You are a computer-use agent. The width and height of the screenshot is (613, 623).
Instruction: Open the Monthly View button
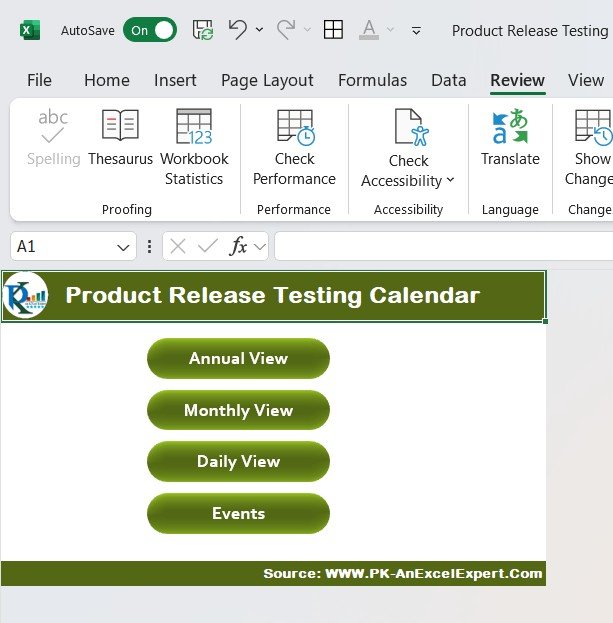click(238, 410)
